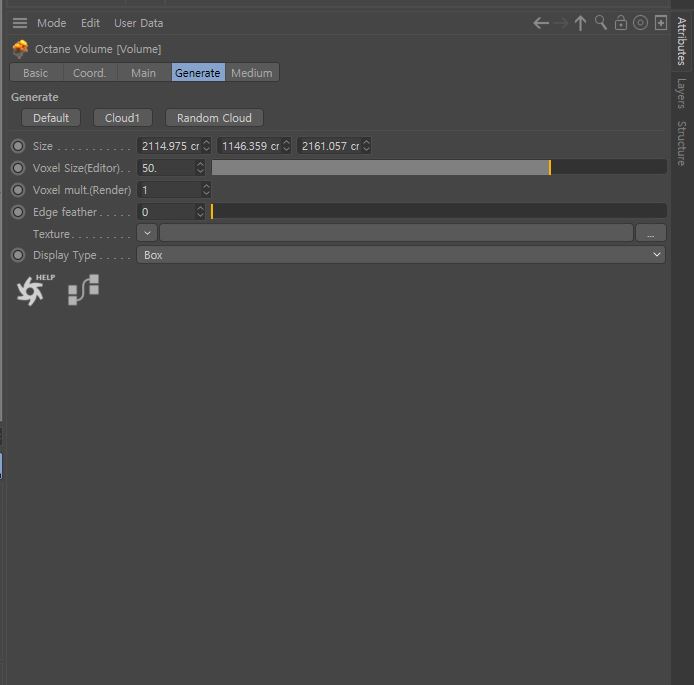The height and width of the screenshot is (685, 694).
Task: Open the search magnifier icon
Action: click(x=601, y=23)
